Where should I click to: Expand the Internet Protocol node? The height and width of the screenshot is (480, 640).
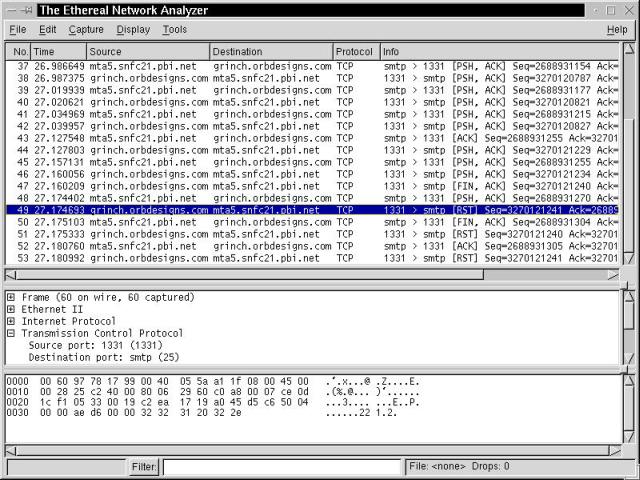(x=11, y=322)
